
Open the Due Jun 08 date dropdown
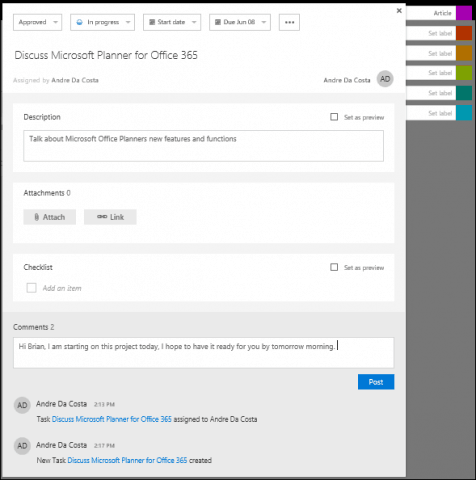[240, 22]
